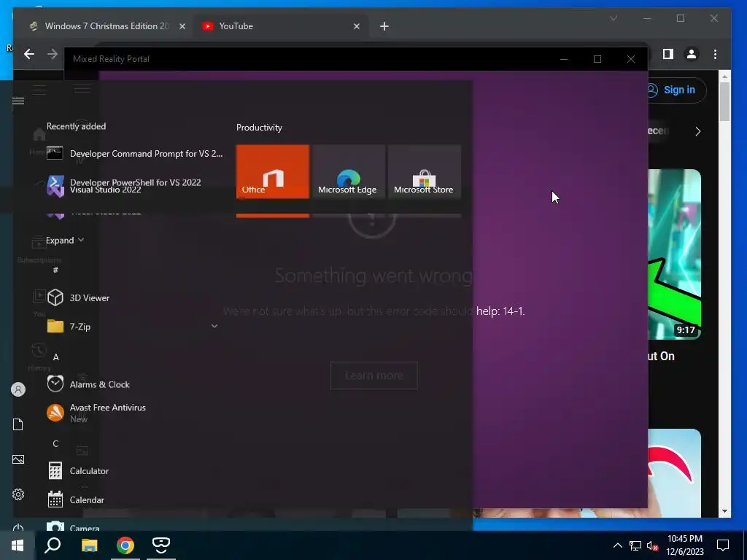Click Sign in on YouTube
This screenshot has width=747, height=560.
[x=676, y=90]
